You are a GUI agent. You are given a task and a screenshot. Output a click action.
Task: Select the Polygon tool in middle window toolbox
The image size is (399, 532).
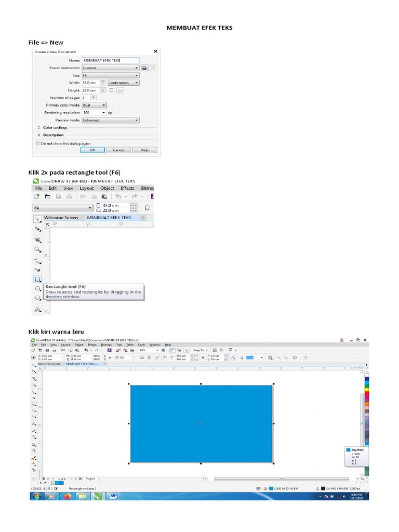pos(37,298)
